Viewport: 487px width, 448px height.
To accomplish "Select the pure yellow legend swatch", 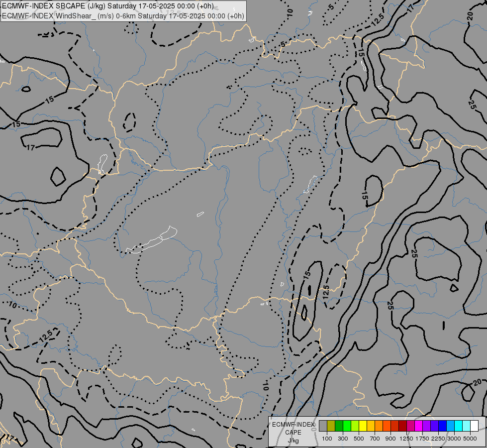I will [x=363, y=426].
